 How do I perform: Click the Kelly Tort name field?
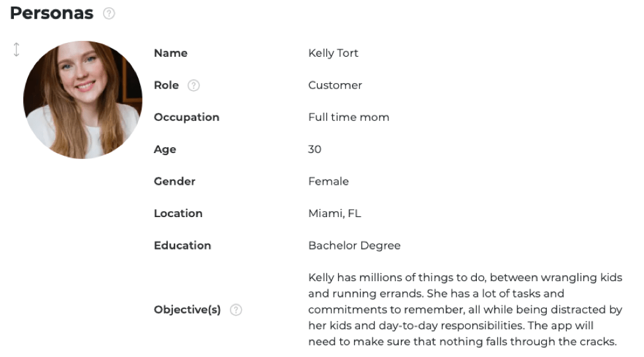click(333, 53)
